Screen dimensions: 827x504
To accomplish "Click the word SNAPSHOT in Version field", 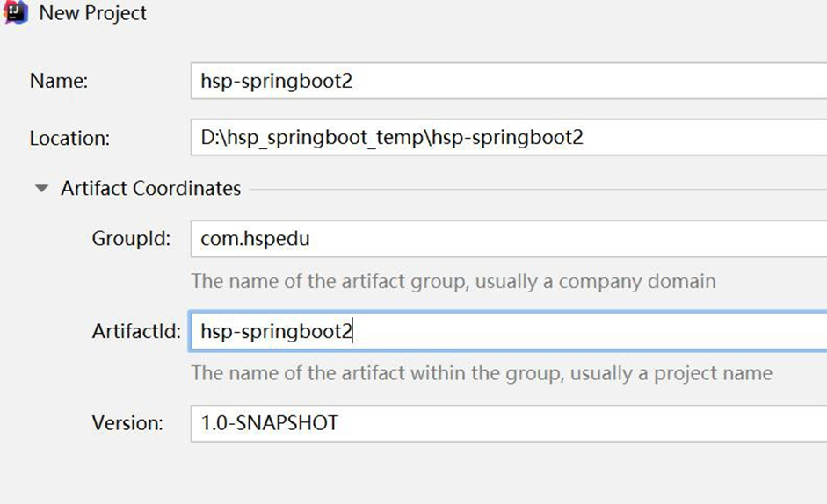I will click(288, 423).
